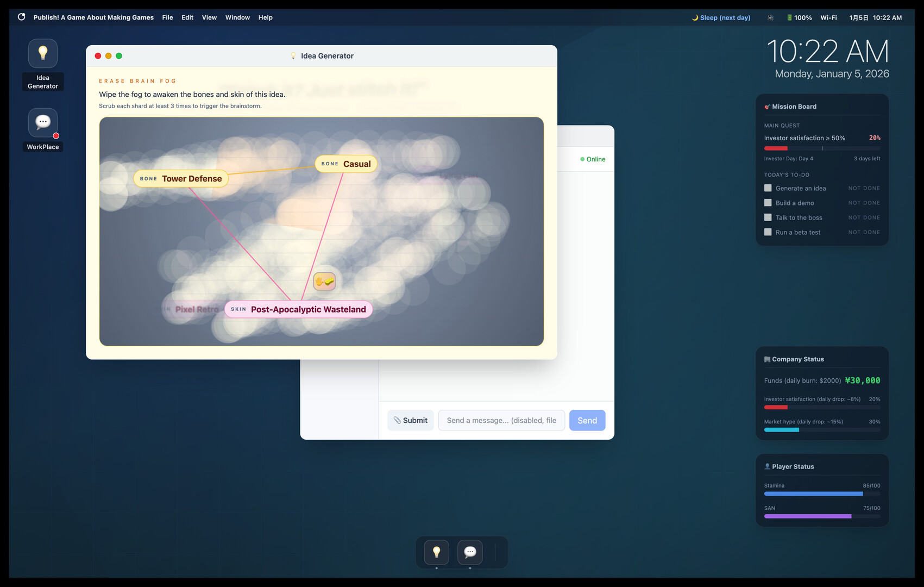Viewport: 924px width, 587px height.
Task: Click the dart icon on the Mission Board header
Action: [x=767, y=107]
